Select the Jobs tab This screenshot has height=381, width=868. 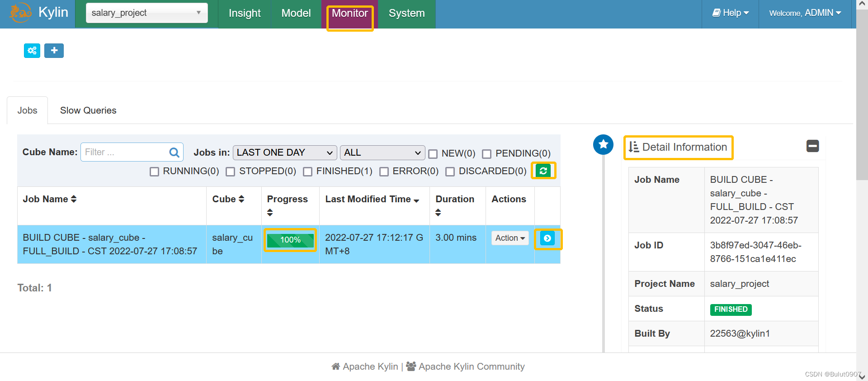27,110
